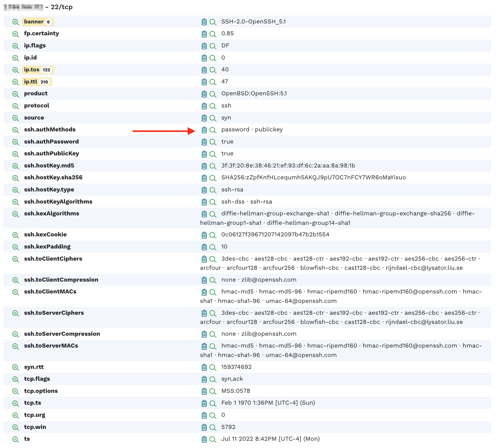The image size is (496, 448).
Task: Click the magnifier icon next to ip.ttl
Action: point(213,82)
